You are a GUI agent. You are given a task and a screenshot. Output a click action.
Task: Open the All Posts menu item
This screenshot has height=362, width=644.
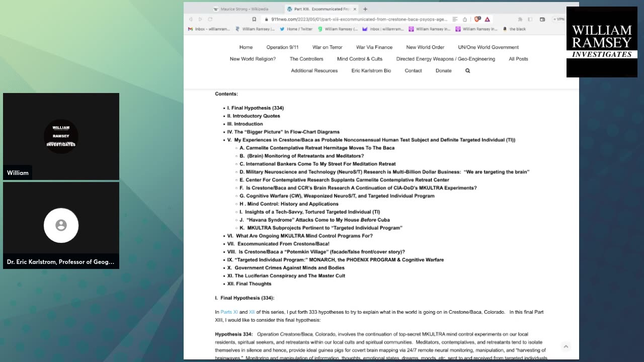tap(518, 59)
